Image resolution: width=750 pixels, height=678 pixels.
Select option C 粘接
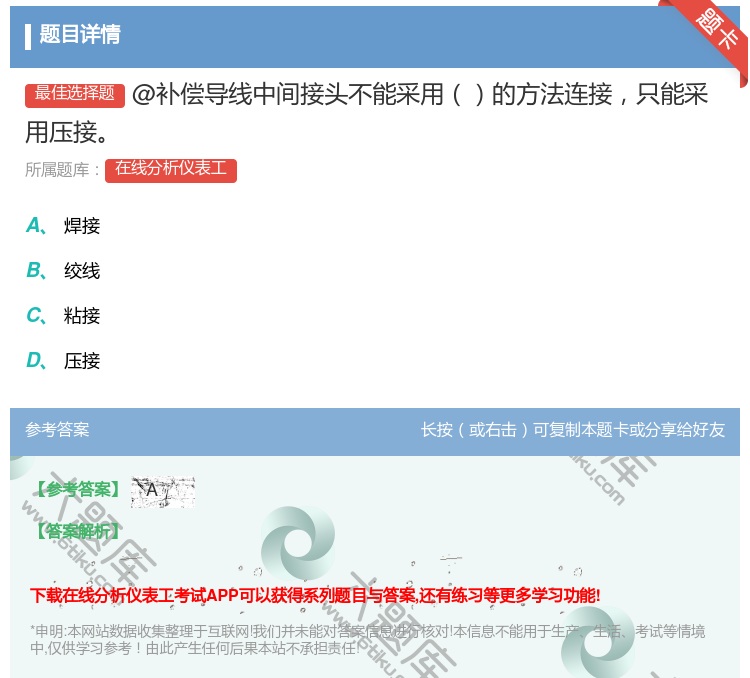tap(63, 316)
